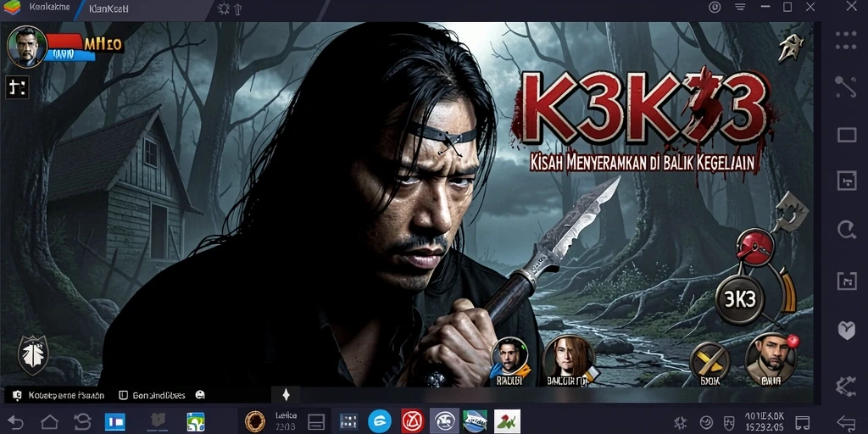The height and width of the screenshot is (434, 868).
Task: Click the back arrow in bottom bar
Action: coord(15,422)
